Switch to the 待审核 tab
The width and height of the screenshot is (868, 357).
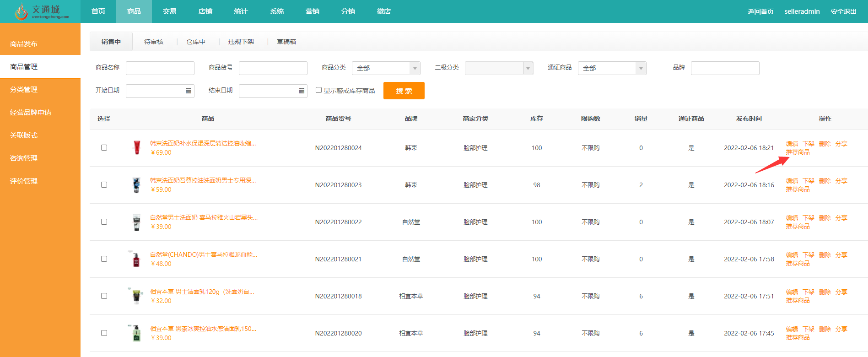tap(154, 42)
